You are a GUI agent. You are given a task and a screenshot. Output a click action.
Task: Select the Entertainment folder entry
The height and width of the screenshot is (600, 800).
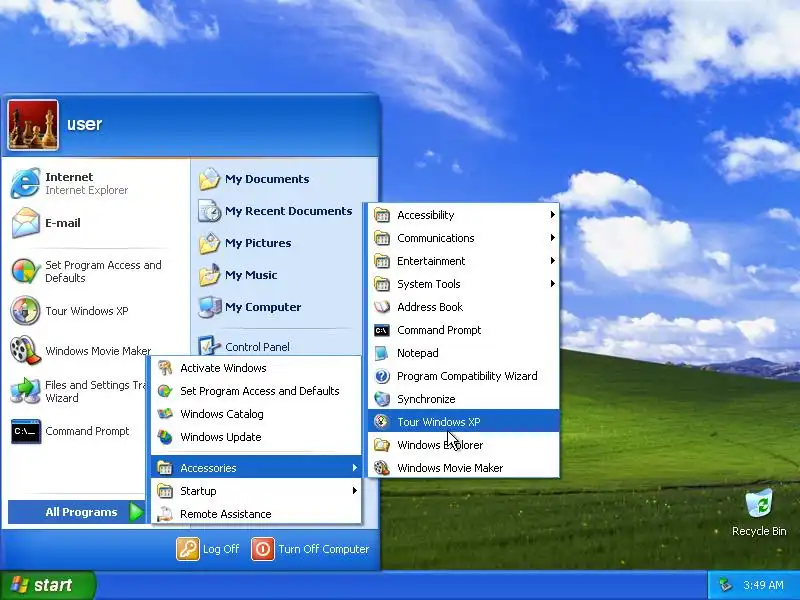(464, 261)
